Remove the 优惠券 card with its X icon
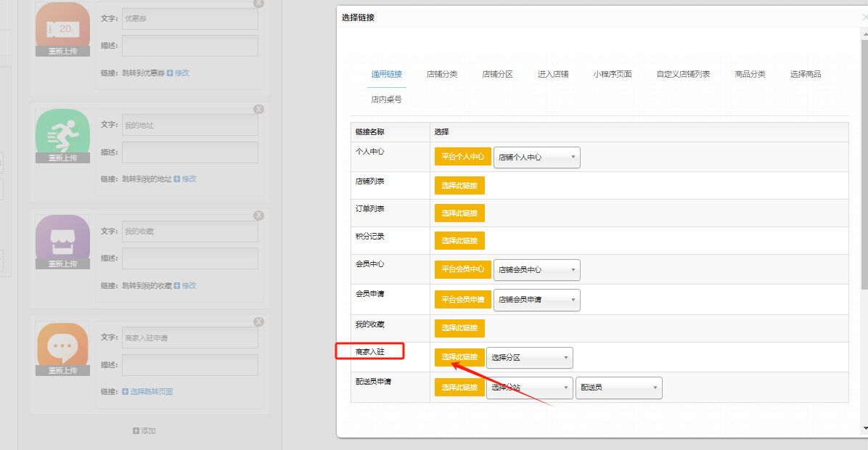 [258, 3]
